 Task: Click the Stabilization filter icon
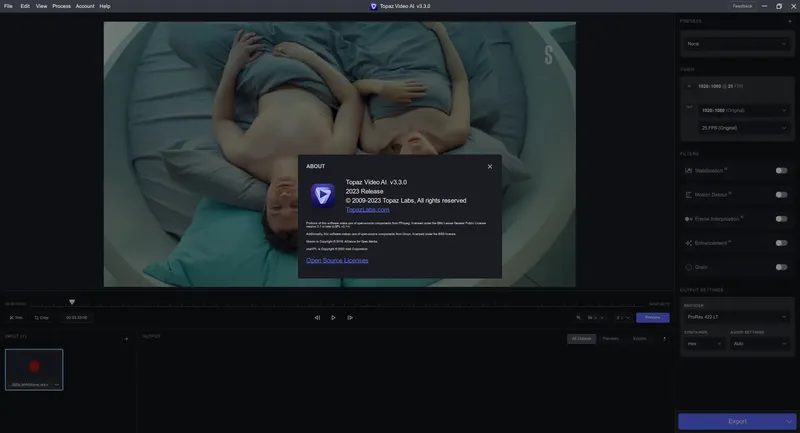click(688, 170)
